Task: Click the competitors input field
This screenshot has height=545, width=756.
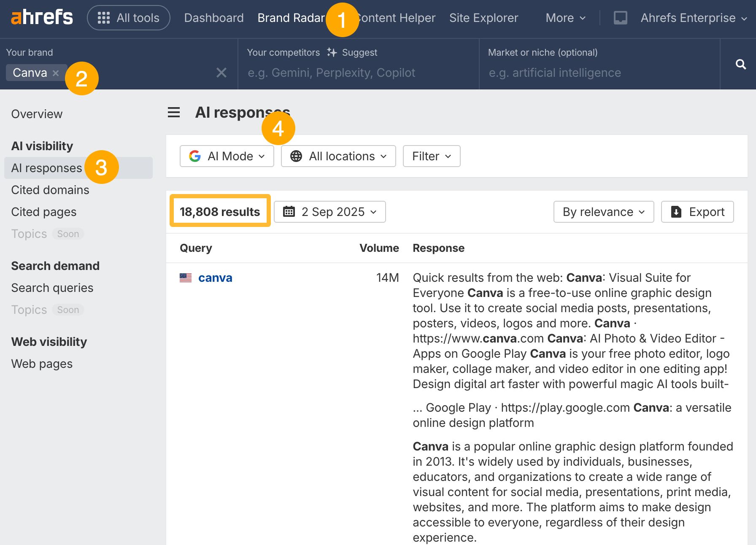Action: tap(359, 73)
